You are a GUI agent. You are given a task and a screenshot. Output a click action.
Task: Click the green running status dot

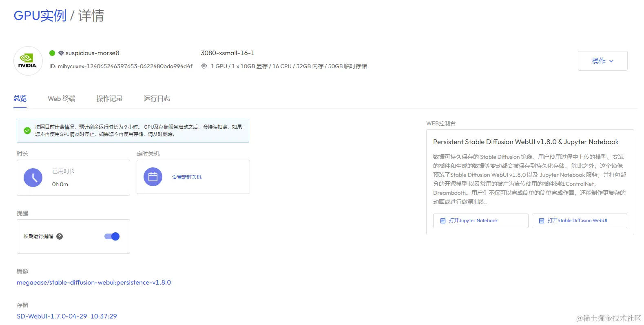tap(52, 53)
